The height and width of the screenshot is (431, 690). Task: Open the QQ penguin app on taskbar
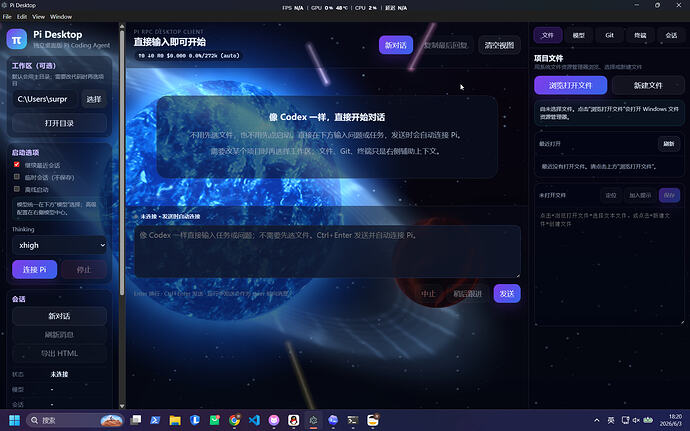(294, 420)
